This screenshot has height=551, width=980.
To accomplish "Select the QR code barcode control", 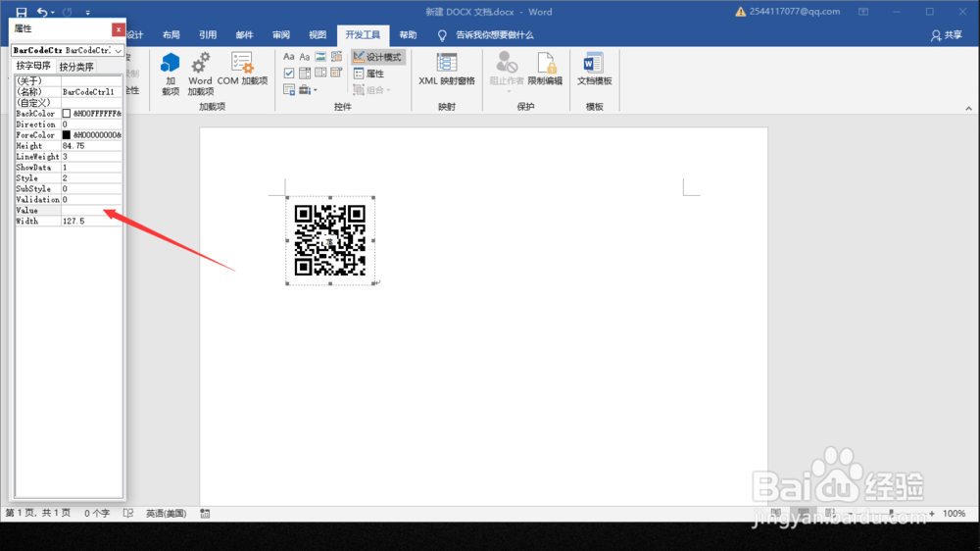I will [x=330, y=241].
